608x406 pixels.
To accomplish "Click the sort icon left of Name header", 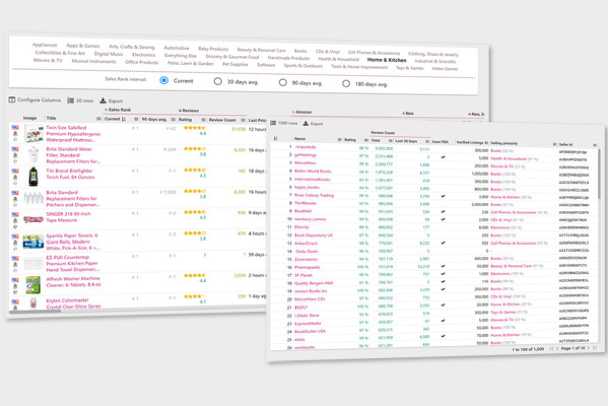I will click(276, 138).
